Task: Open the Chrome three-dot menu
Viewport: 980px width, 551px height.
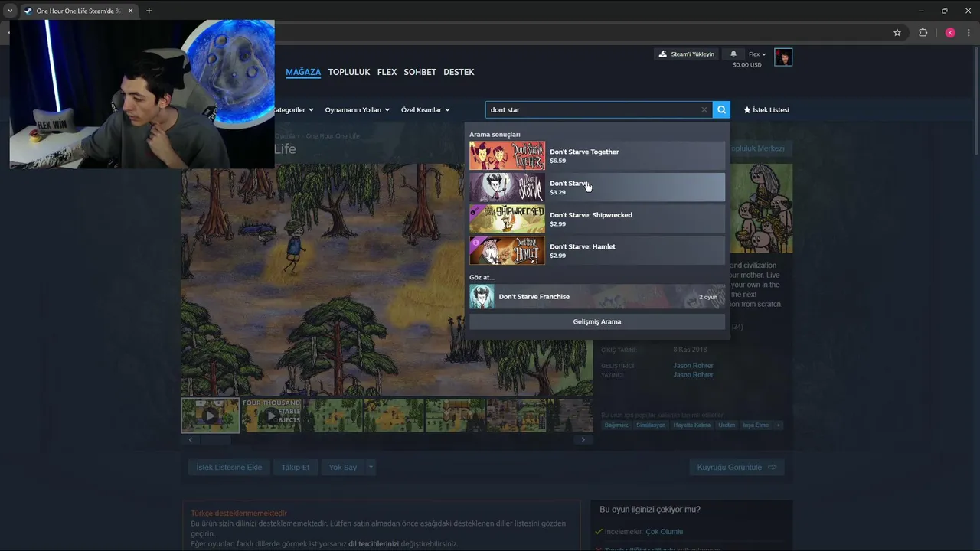Action: tap(969, 33)
